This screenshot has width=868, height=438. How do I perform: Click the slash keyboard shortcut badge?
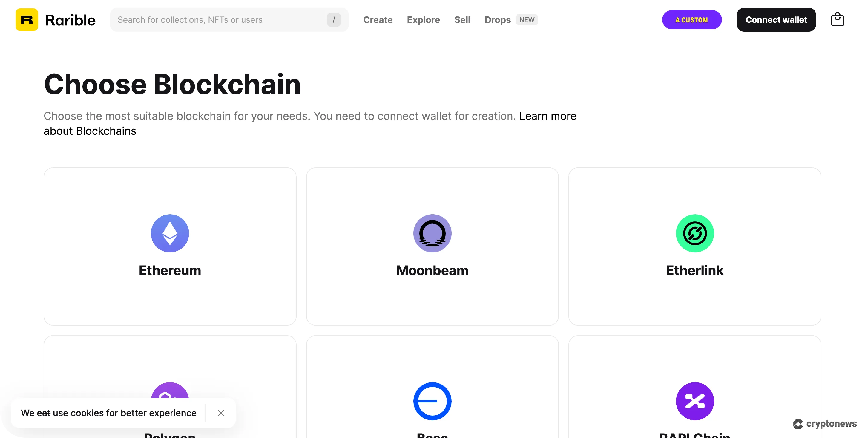[x=334, y=19]
